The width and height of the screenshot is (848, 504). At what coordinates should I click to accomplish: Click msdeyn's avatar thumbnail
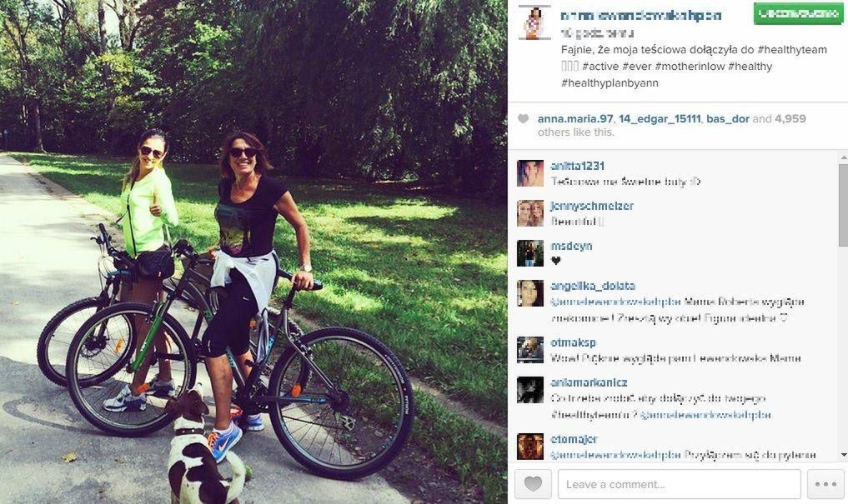pyautogui.click(x=530, y=253)
